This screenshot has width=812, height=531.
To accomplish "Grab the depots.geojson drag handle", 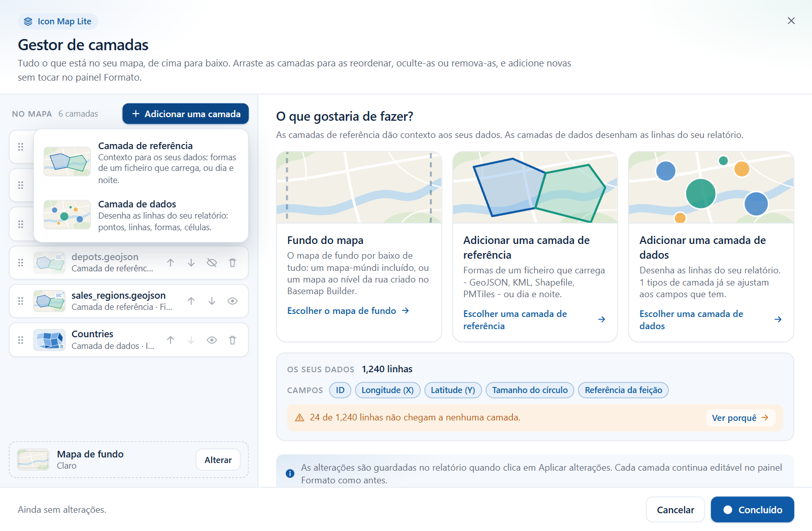I will 21,263.
